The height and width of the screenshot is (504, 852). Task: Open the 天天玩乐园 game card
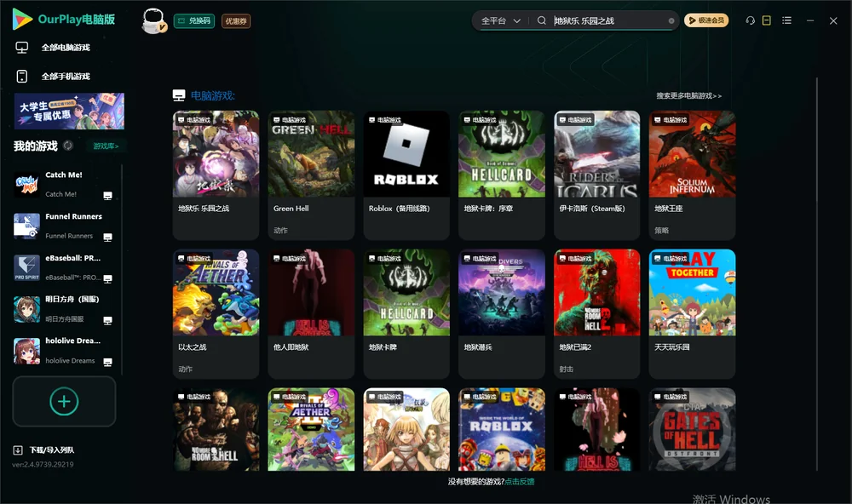coord(692,314)
